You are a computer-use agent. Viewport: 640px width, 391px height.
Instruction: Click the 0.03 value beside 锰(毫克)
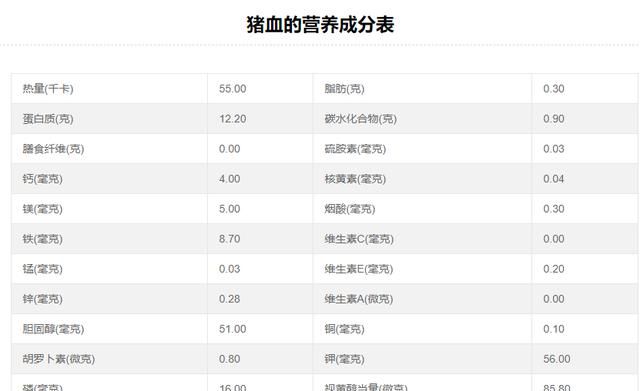[229, 269]
